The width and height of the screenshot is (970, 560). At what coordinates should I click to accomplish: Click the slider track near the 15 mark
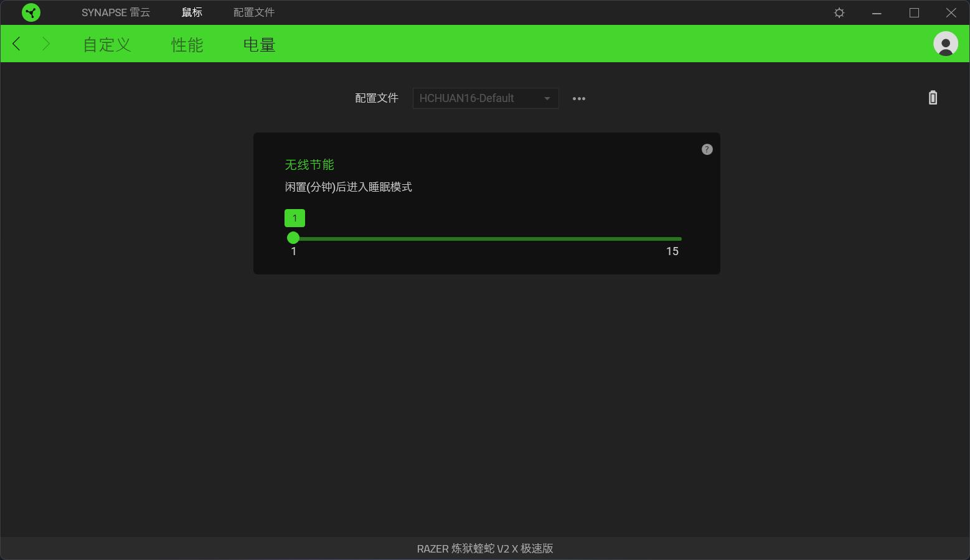(x=672, y=238)
